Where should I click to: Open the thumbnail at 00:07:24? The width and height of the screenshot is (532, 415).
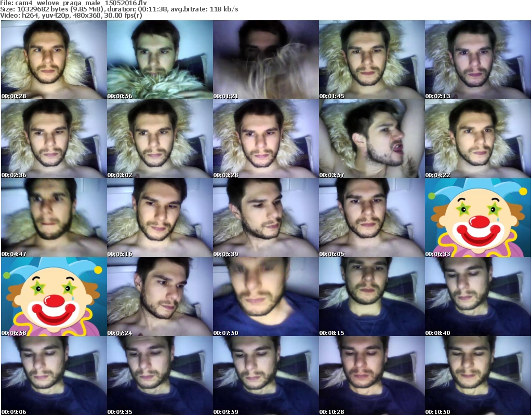coord(160,297)
